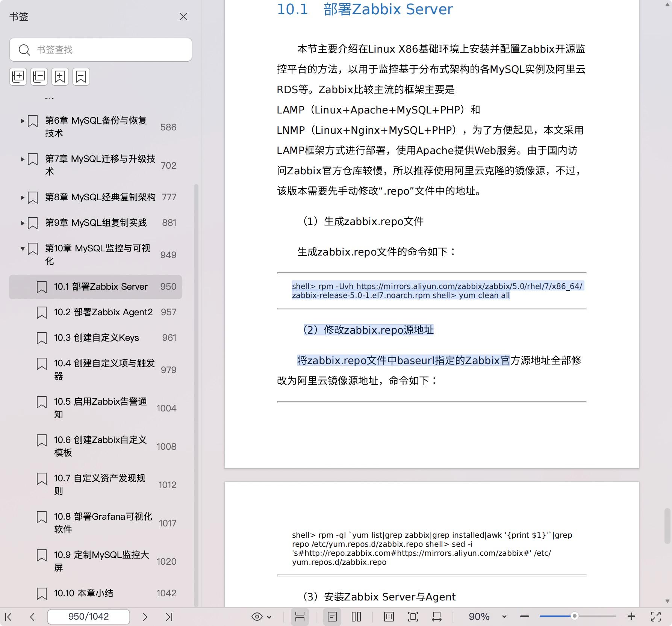Toggle eye protection view mode
Image resolution: width=672 pixels, height=626 pixels.
point(257,617)
